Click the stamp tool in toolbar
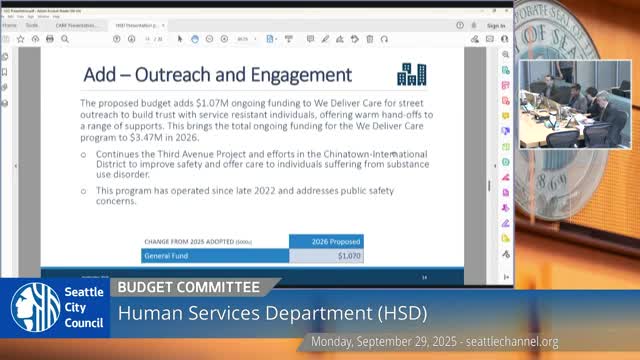Viewport: 640px width, 360px height. tap(355, 39)
